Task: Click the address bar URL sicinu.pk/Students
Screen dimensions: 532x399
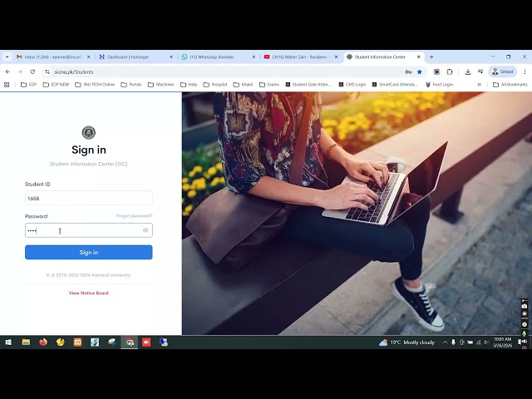Action: [x=74, y=72]
